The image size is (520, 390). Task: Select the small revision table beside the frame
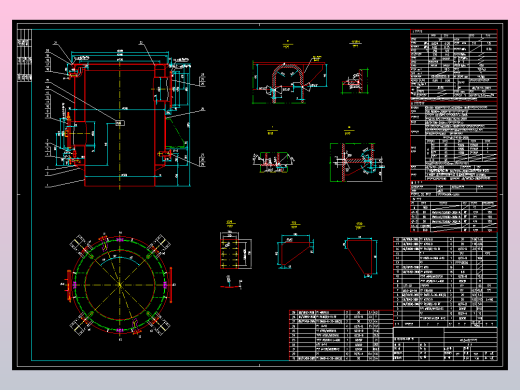(24, 55)
